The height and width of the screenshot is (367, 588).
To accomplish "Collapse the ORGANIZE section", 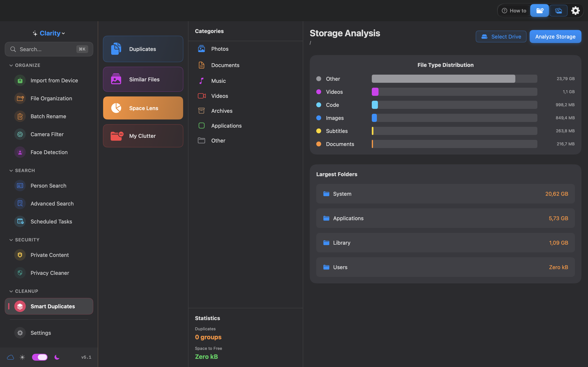I will click(11, 65).
